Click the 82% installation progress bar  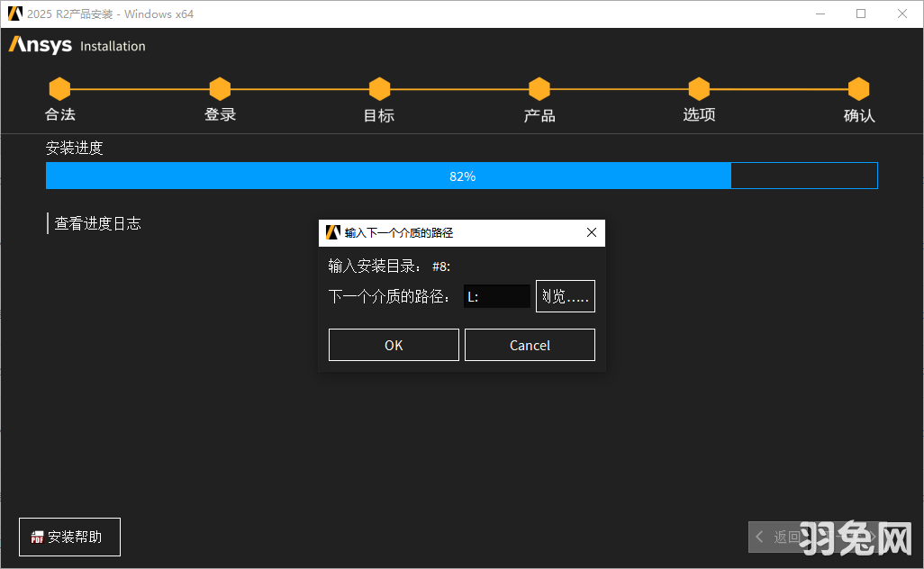462,175
